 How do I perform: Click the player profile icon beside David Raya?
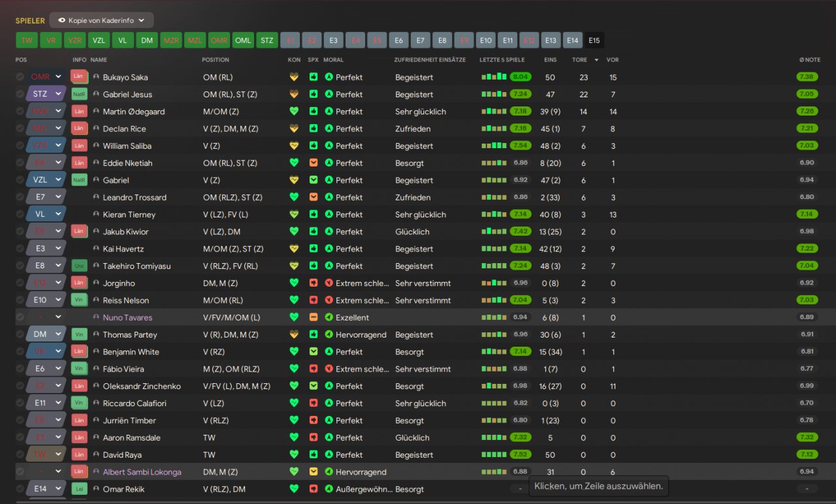click(x=96, y=454)
